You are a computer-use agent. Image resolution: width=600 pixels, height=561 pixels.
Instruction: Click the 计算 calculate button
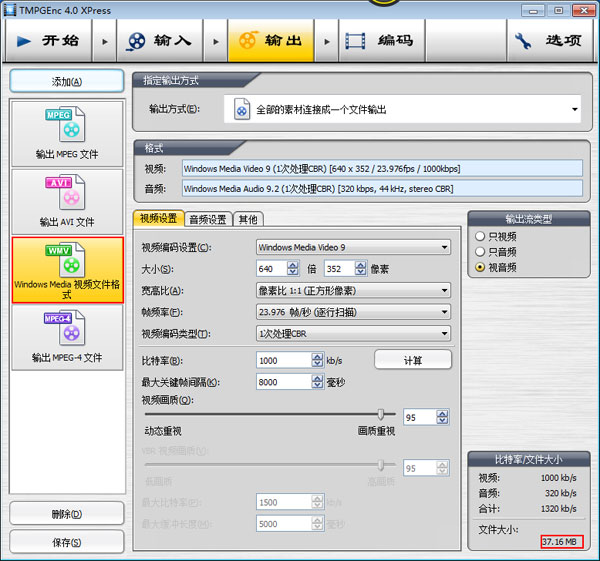click(413, 360)
